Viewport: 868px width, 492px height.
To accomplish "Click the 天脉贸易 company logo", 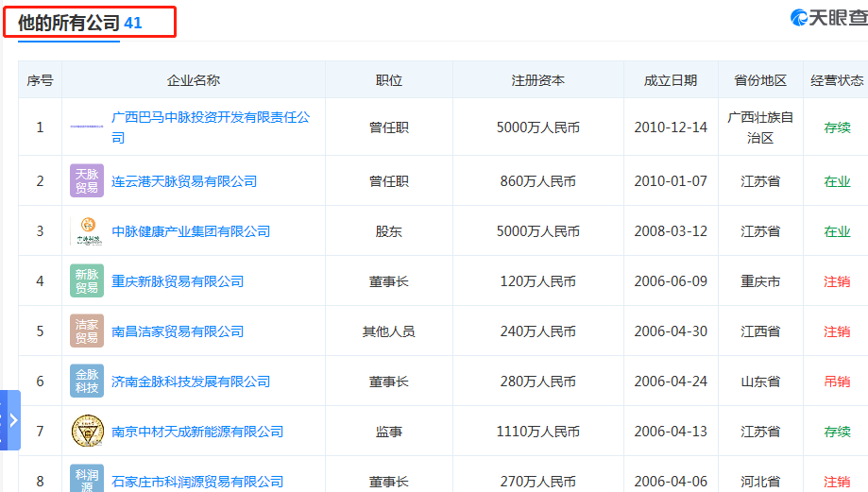I will point(87,181).
